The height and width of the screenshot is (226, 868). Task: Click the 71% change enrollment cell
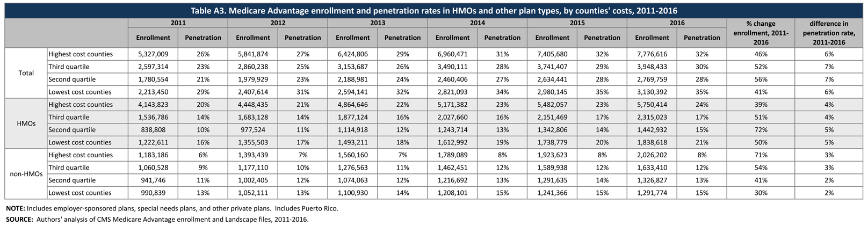761,155
